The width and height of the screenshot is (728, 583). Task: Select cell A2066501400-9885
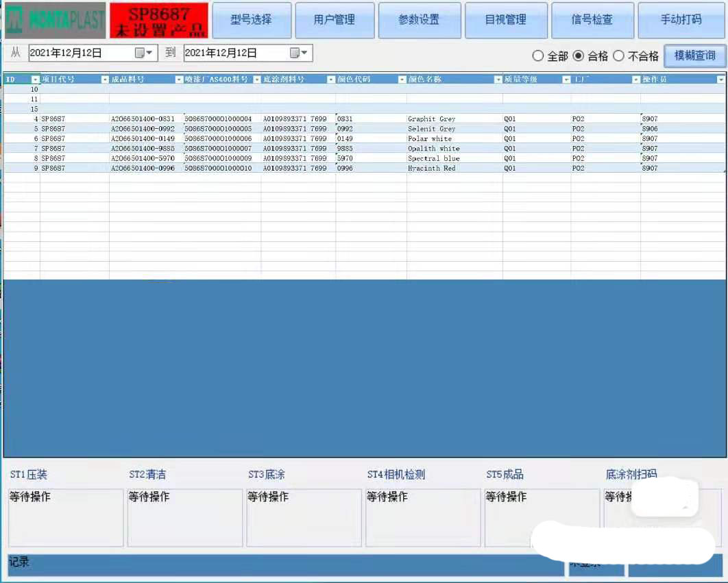(x=146, y=149)
